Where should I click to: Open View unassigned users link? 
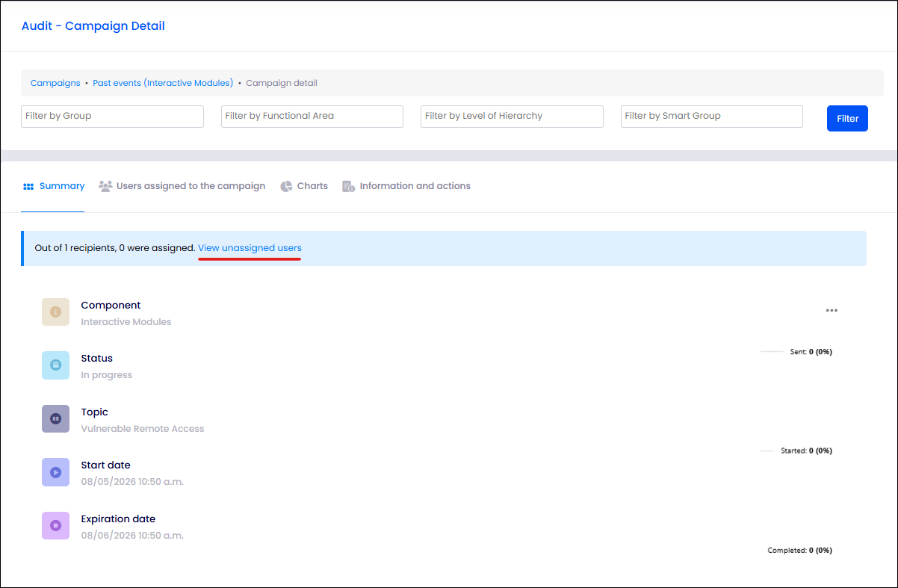coord(250,247)
